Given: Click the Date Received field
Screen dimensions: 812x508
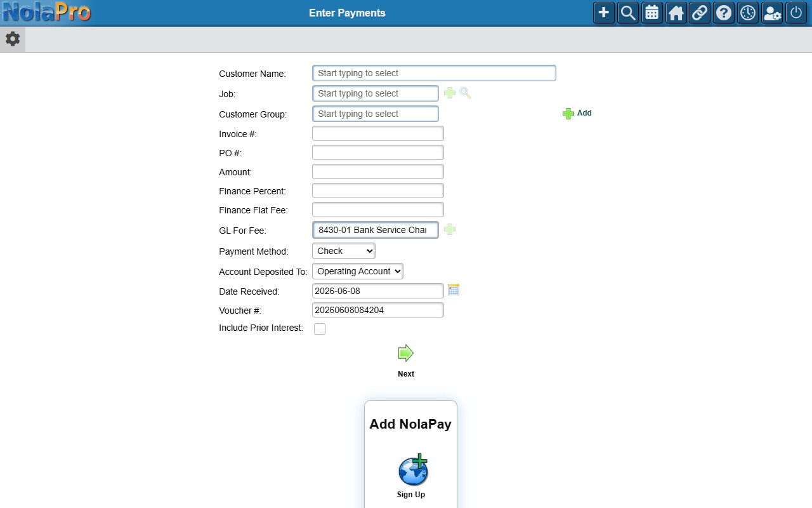Looking at the screenshot, I should [x=378, y=291].
